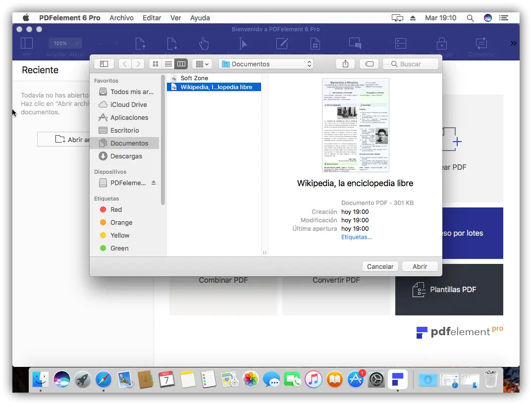Click the Abrir archivo button in Reciente
This screenshot has width=532, height=405.
tap(63, 140)
